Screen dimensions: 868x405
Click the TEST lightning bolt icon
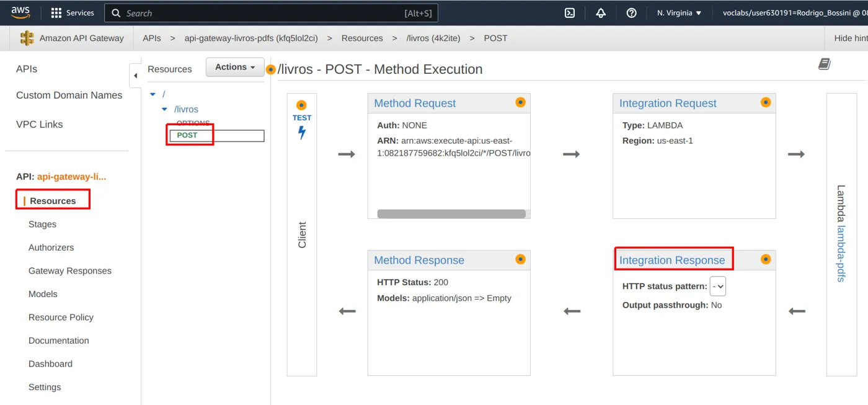pos(302,132)
